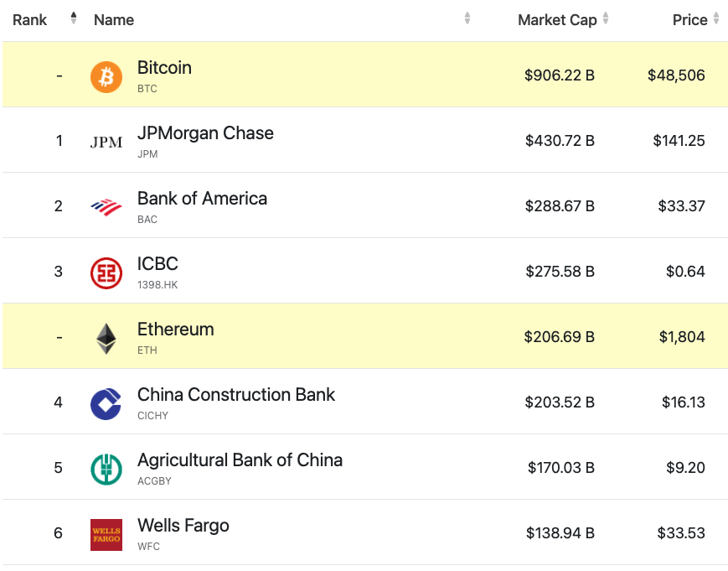728x571 pixels.
Task: Open the Ethereum name link
Action: point(175,330)
